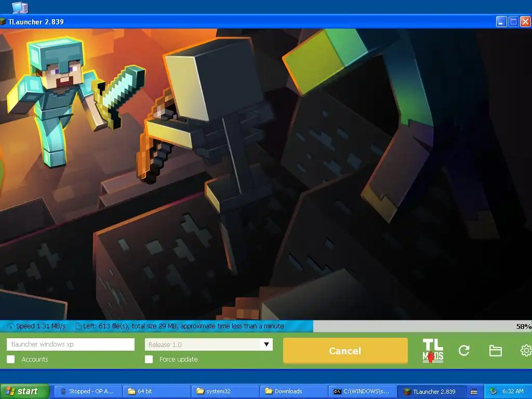
Task: Click the Force update label
Action: tap(179, 360)
